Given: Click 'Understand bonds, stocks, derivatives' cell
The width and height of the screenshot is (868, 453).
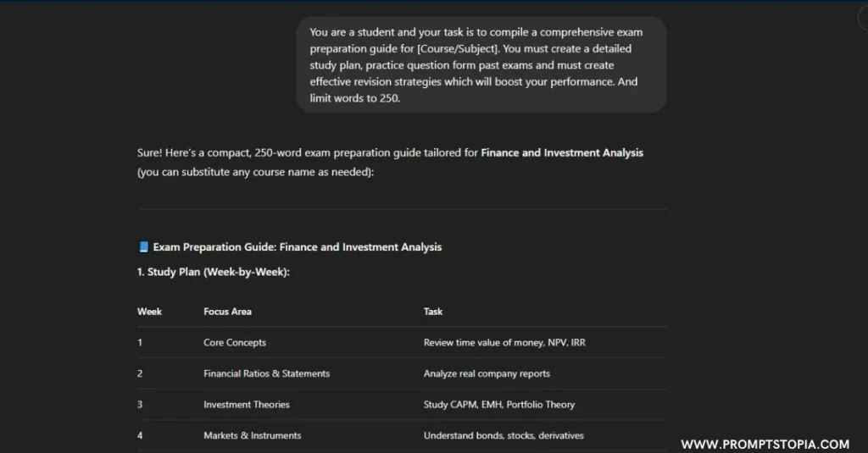Looking at the screenshot, I should [504, 435].
